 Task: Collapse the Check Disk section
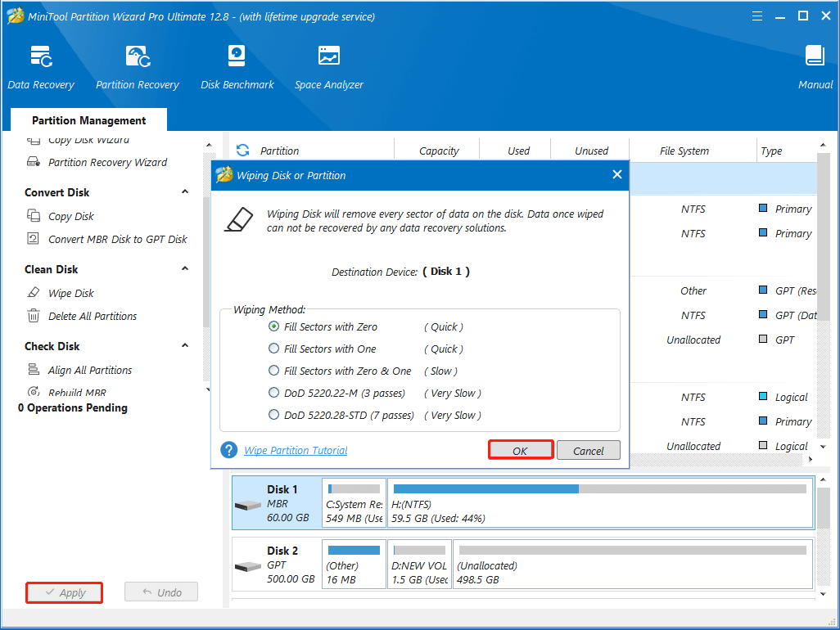185,346
